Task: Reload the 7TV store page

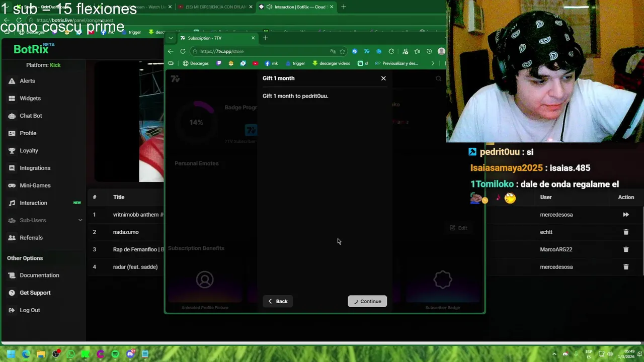Action: point(183,51)
